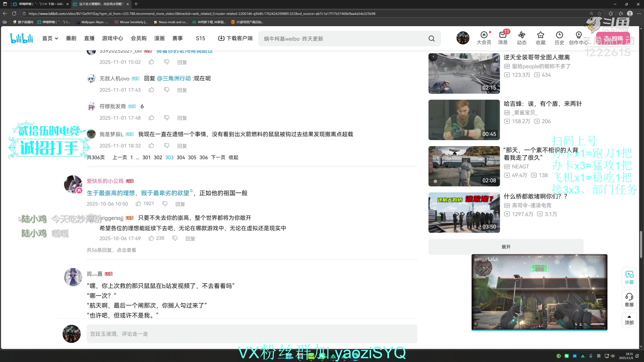
Task: Go to page 306 via 下一页 link
Action: (218, 157)
